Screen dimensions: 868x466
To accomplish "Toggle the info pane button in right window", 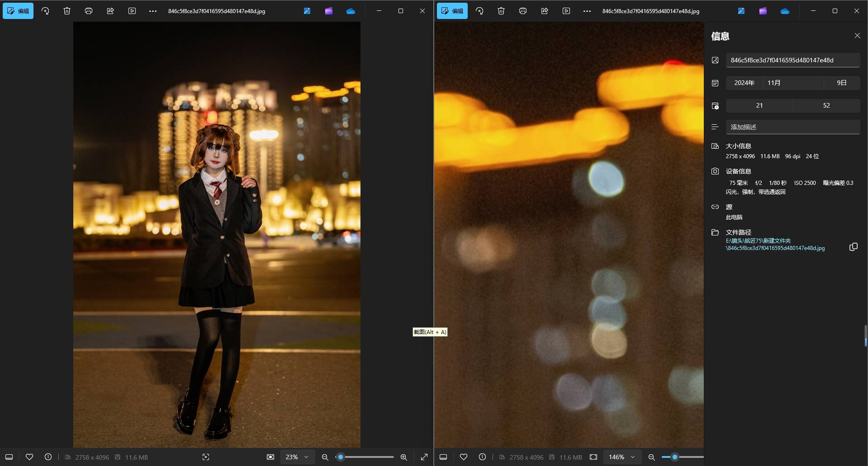I will (x=482, y=457).
